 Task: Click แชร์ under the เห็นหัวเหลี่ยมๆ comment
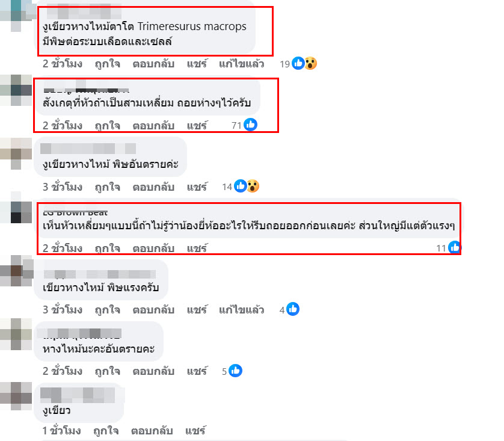197,248
